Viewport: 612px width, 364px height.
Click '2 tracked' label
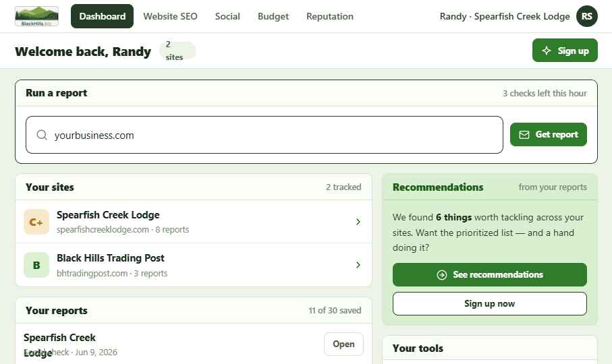point(343,187)
